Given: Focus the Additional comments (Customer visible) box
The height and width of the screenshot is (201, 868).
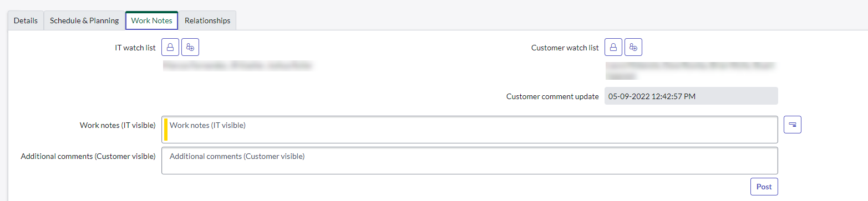Looking at the screenshot, I should coord(469,161).
